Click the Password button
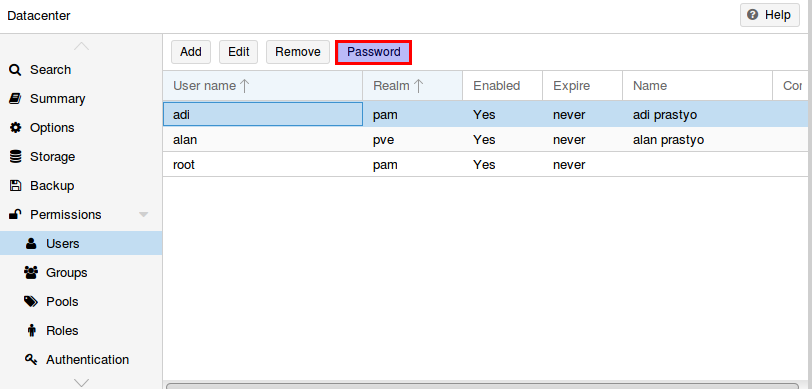Image resolution: width=812 pixels, height=389 pixels. [374, 52]
